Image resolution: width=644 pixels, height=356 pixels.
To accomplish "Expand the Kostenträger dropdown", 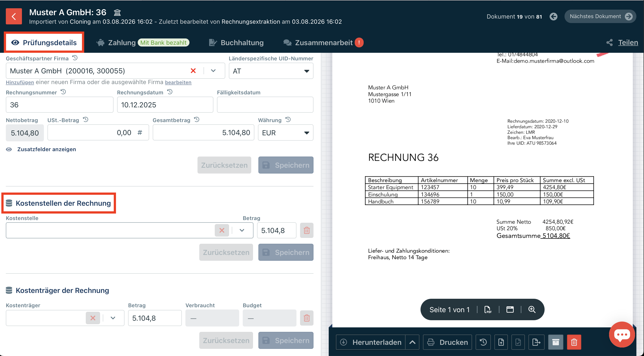I will tap(113, 318).
